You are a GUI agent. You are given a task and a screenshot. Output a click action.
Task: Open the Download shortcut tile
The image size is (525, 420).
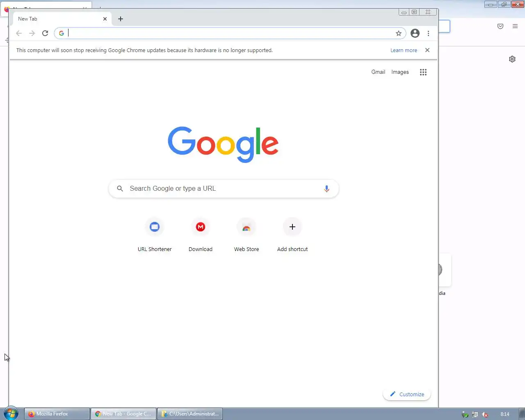point(201,235)
